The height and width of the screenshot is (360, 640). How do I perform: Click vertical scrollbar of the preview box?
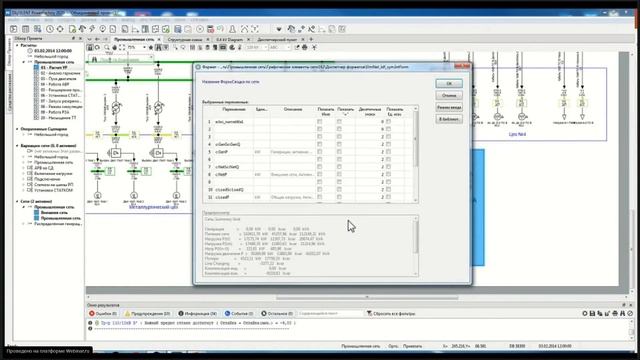pyautogui.click(x=416, y=246)
